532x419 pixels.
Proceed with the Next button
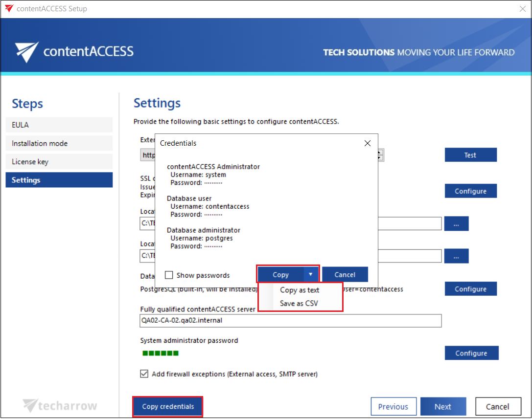click(443, 407)
